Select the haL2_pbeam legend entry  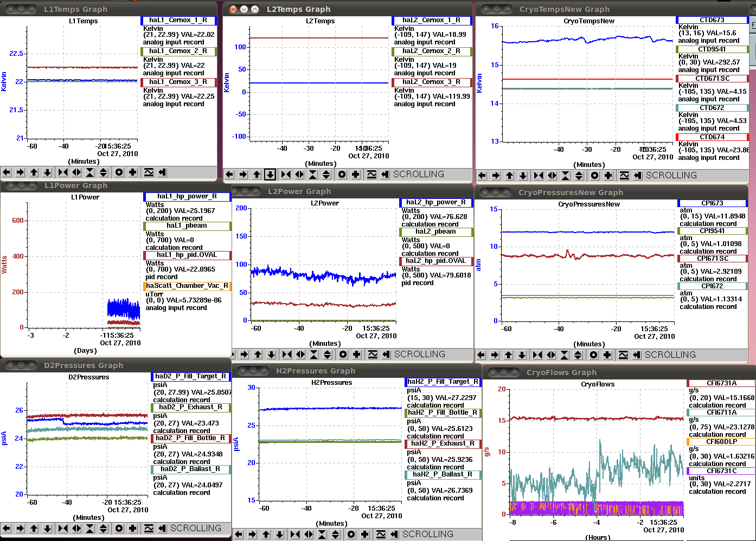(436, 232)
